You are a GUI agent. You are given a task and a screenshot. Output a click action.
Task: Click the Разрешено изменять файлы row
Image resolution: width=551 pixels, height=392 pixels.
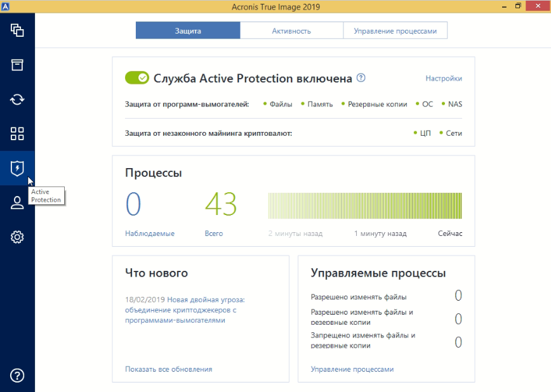click(386, 296)
